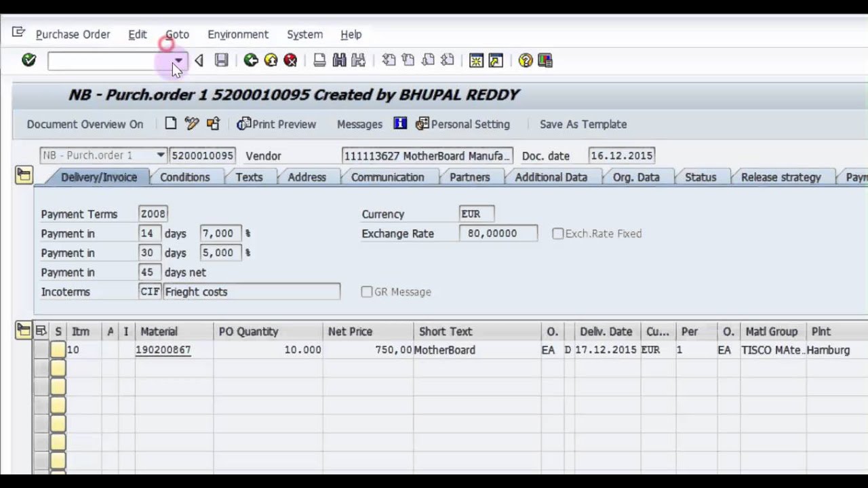Image resolution: width=868 pixels, height=488 pixels.
Task: Click the Find Next binoculars icon
Action: point(358,60)
